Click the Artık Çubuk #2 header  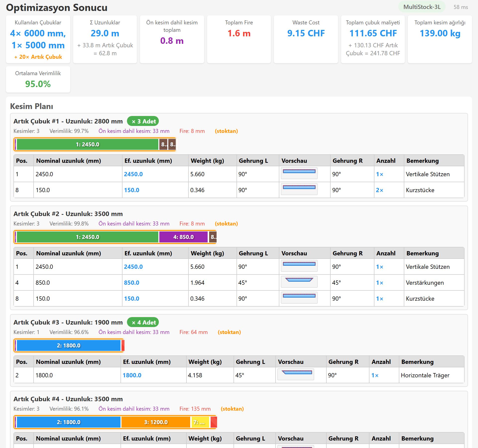tap(68, 214)
